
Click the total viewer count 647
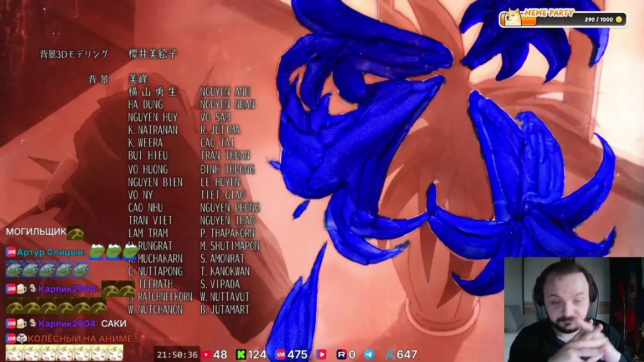point(407,354)
